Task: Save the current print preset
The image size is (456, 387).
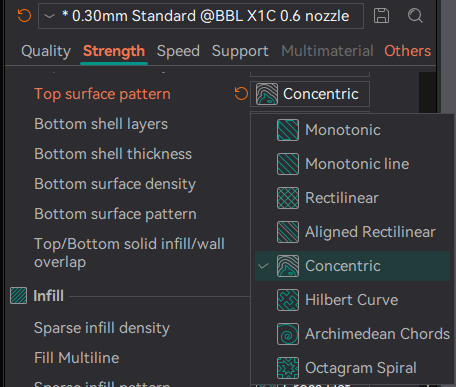Action: pos(381,16)
